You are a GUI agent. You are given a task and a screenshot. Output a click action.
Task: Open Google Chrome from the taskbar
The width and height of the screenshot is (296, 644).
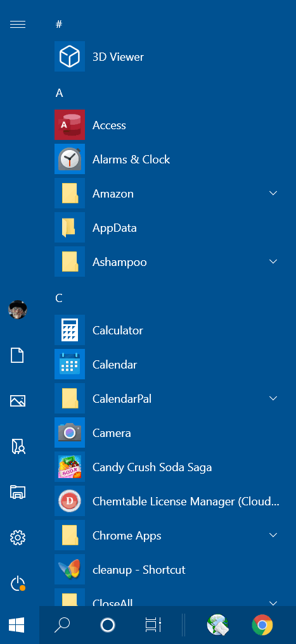pos(262,625)
